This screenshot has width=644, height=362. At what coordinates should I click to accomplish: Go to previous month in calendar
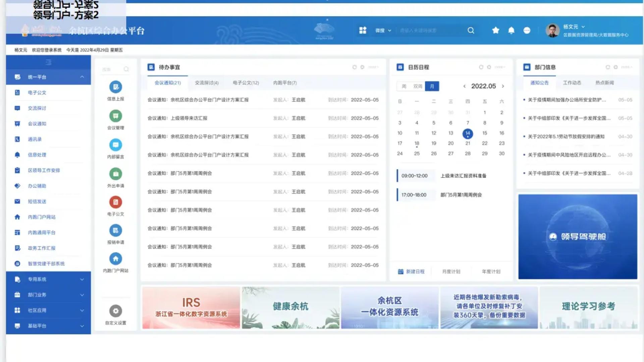(465, 86)
